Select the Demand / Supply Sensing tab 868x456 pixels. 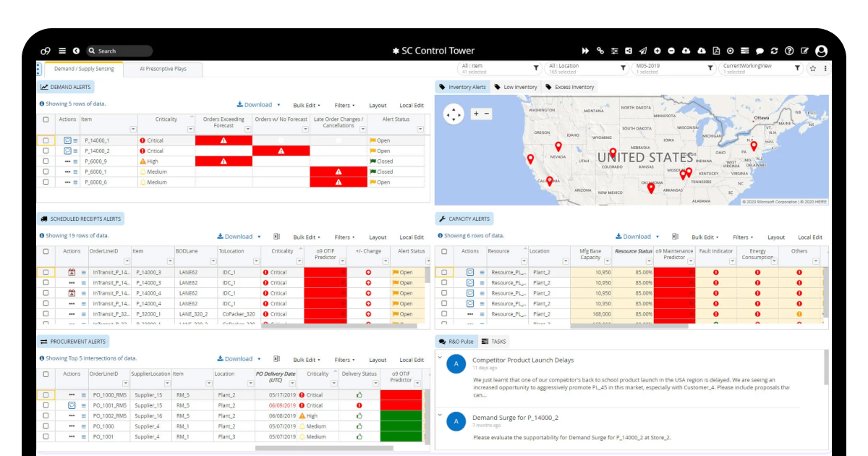(x=84, y=69)
